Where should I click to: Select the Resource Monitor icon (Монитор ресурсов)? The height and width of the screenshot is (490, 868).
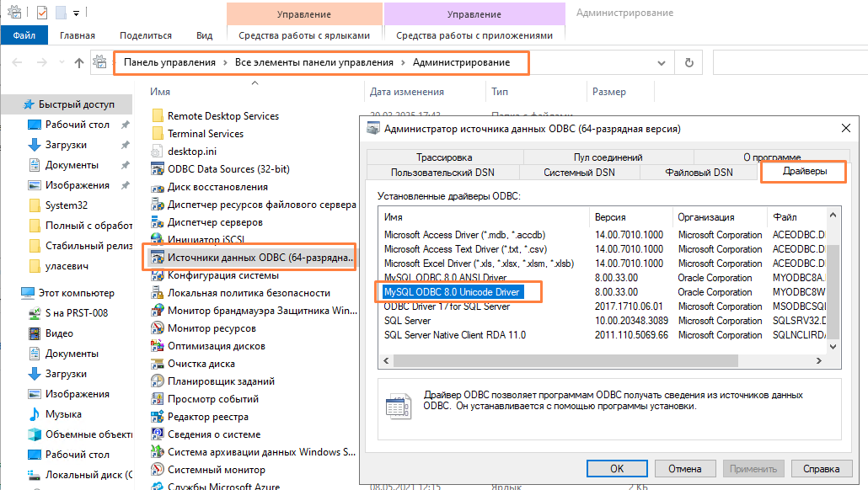(x=157, y=328)
